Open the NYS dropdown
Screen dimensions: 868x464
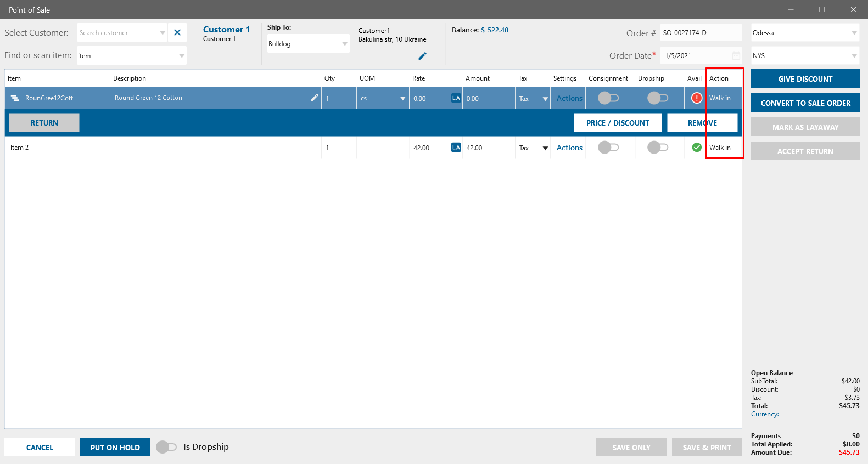854,56
